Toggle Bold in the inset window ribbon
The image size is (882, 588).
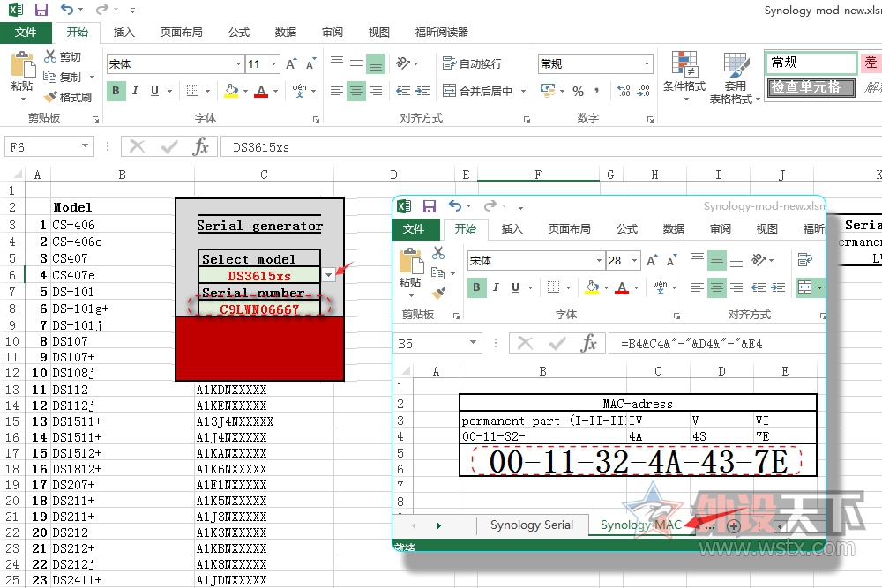(476, 287)
